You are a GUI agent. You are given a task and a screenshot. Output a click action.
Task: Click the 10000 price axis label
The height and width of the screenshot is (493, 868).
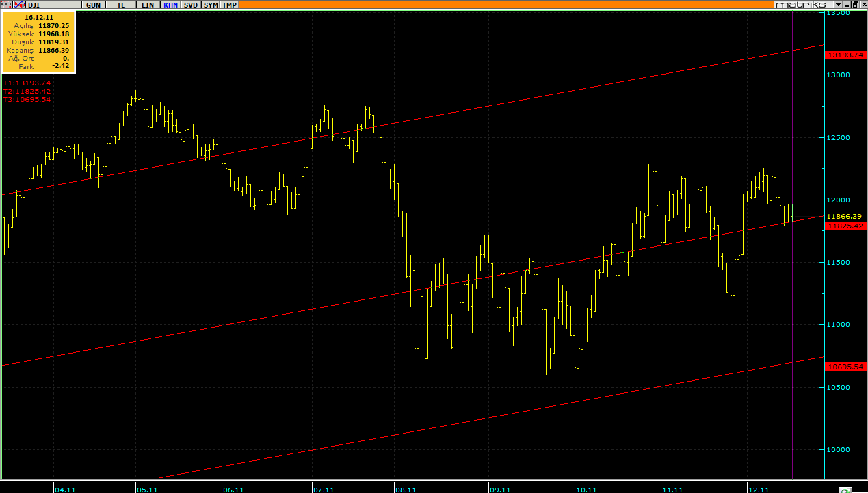[x=839, y=449]
